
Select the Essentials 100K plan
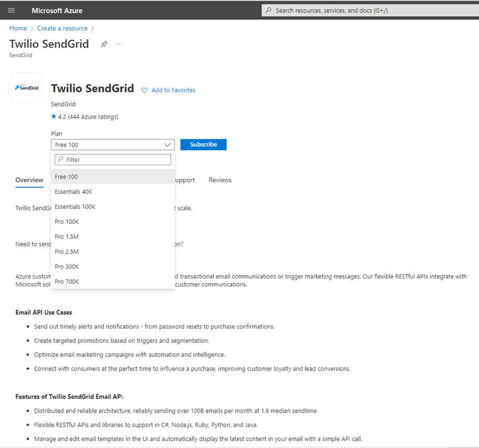(x=113, y=206)
